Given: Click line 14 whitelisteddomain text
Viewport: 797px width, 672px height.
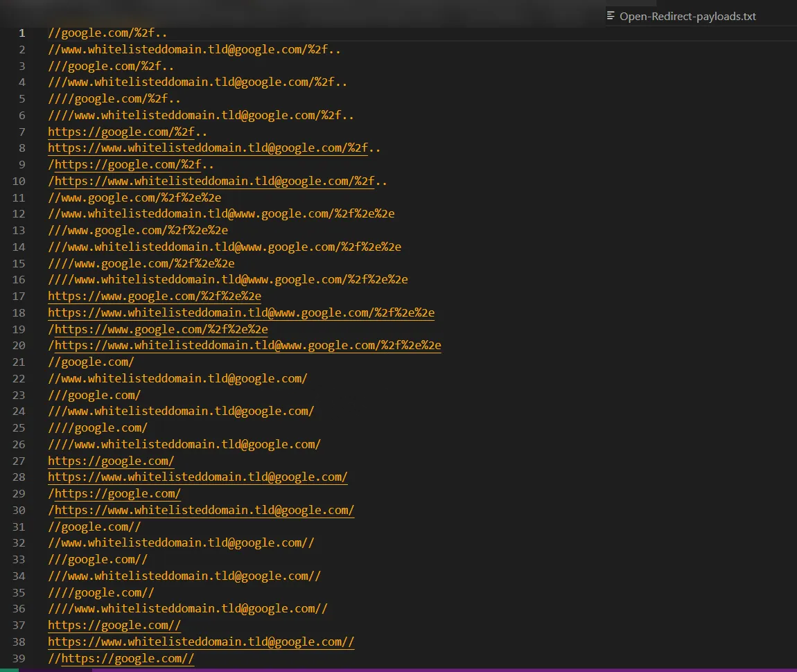Looking at the screenshot, I should 225,247.
